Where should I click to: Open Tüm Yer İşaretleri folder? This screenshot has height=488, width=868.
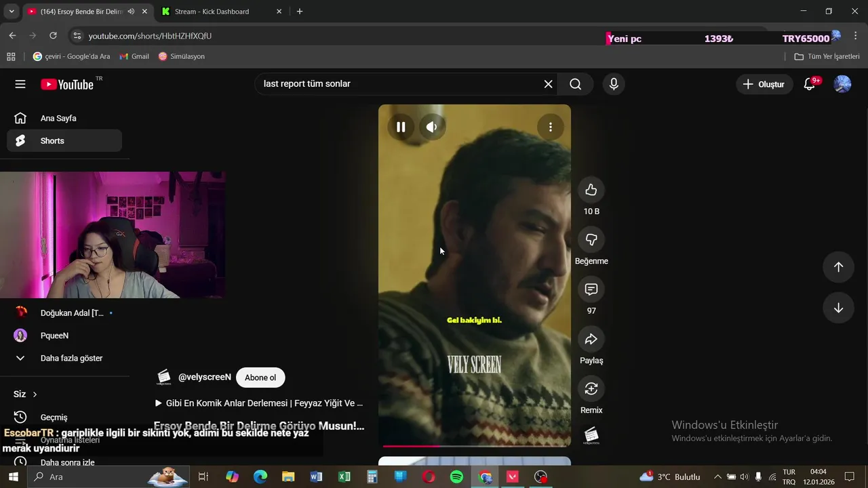[x=827, y=56]
